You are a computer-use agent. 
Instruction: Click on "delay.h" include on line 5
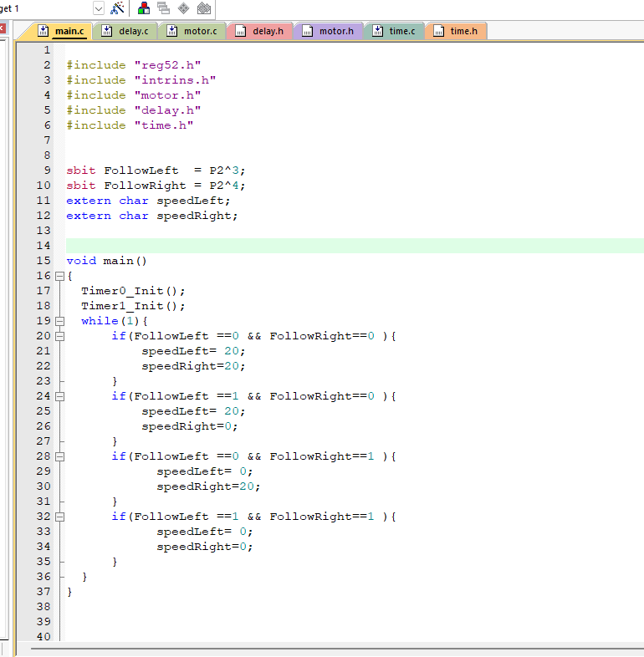[168, 110]
